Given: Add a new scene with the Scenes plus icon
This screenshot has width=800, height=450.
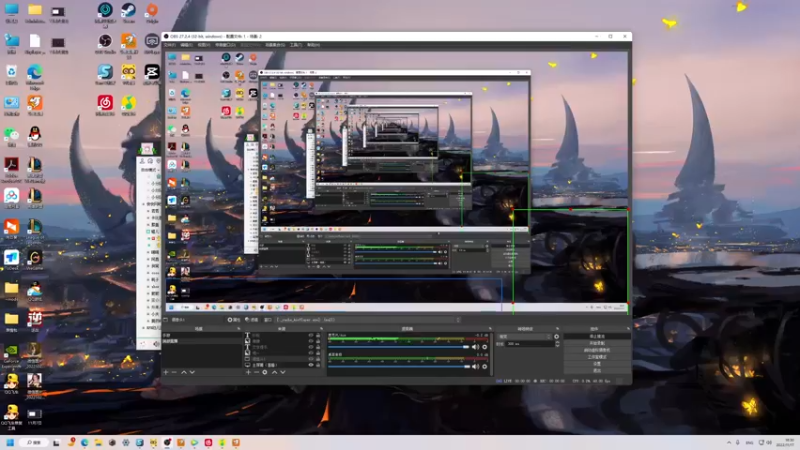Looking at the screenshot, I should point(166,372).
